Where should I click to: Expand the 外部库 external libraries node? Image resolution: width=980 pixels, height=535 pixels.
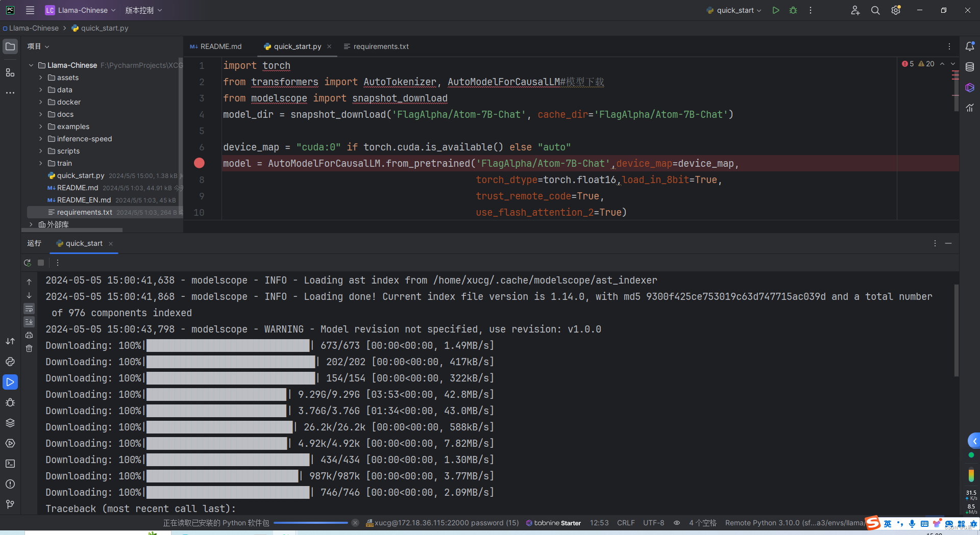[31, 224]
